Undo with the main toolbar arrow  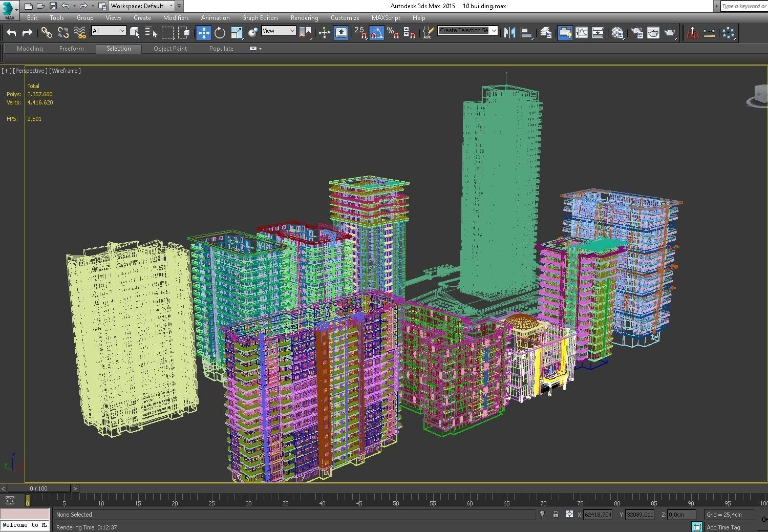[11, 33]
